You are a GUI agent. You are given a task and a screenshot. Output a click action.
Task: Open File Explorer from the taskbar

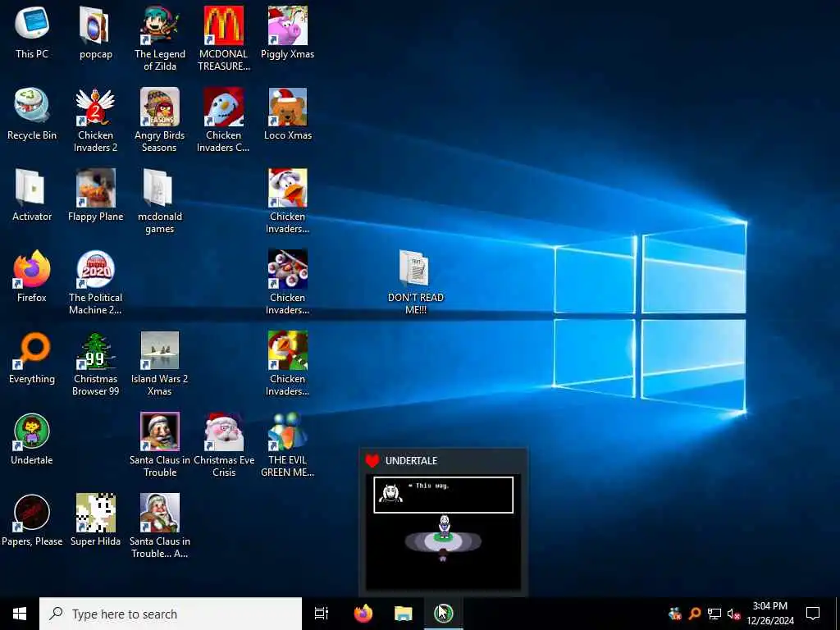(404, 614)
